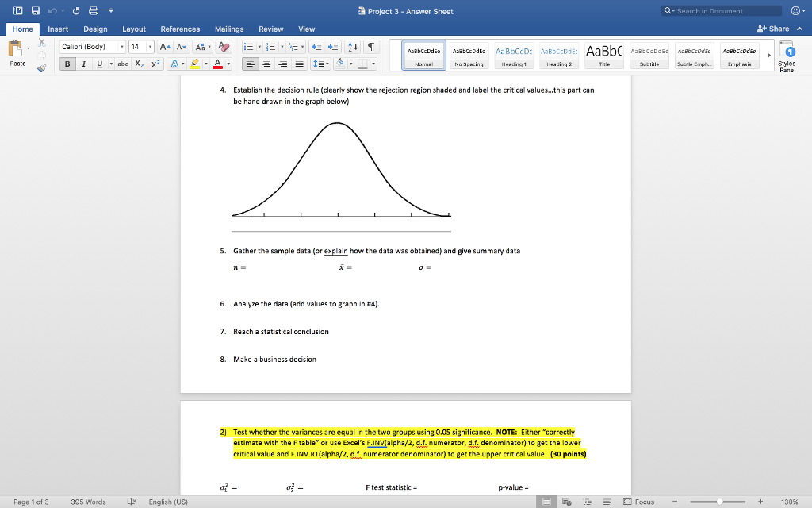Screen dimensions: 812x508
Task: Apply subscript formatting
Action: 139,63
